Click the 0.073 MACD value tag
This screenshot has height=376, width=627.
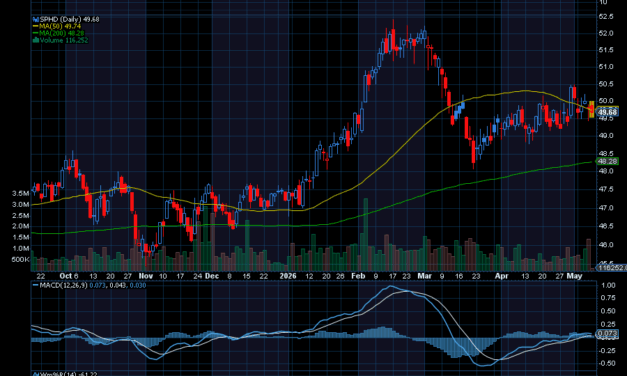pos(607,333)
